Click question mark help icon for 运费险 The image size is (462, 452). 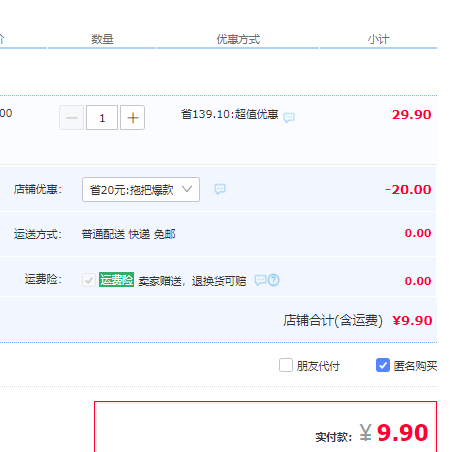[x=274, y=280]
